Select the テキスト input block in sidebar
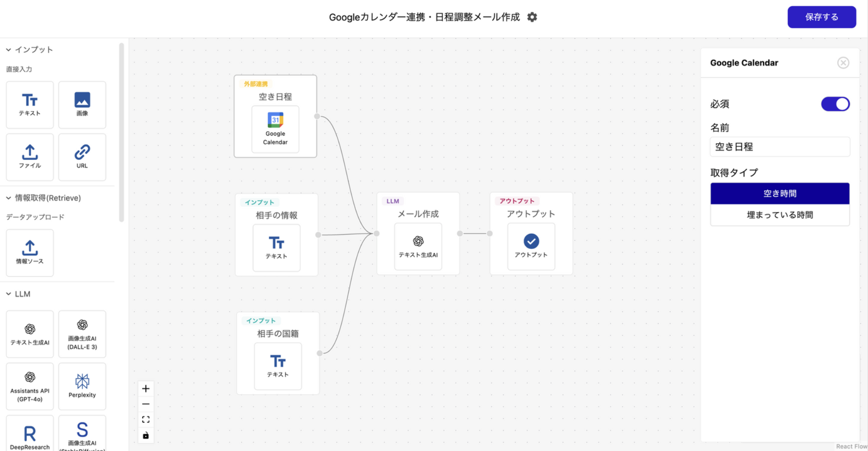The height and width of the screenshot is (451, 868). 30,105
